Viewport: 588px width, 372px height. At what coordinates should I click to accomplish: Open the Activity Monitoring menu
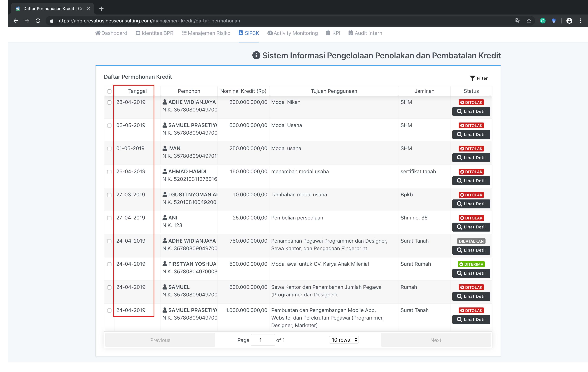coord(293,33)
